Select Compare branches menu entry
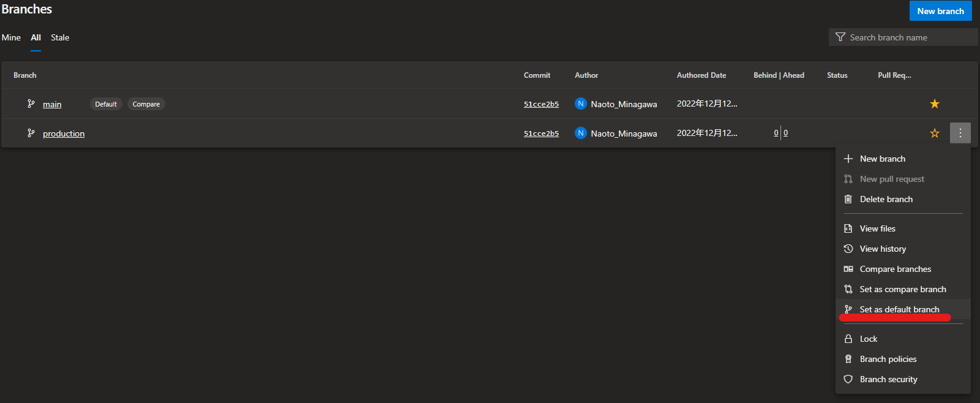980x403 pixels. (x=903, y=269)
